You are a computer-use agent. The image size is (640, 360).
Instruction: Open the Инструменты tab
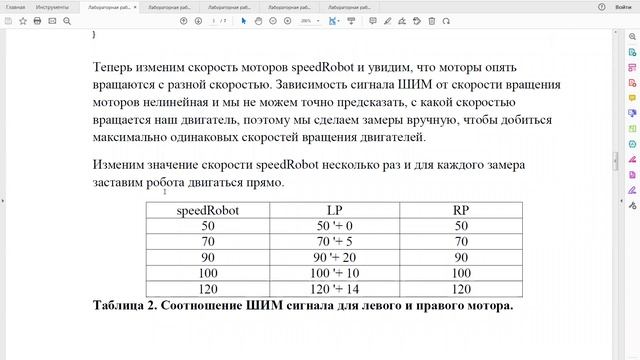tap(52, 7)
